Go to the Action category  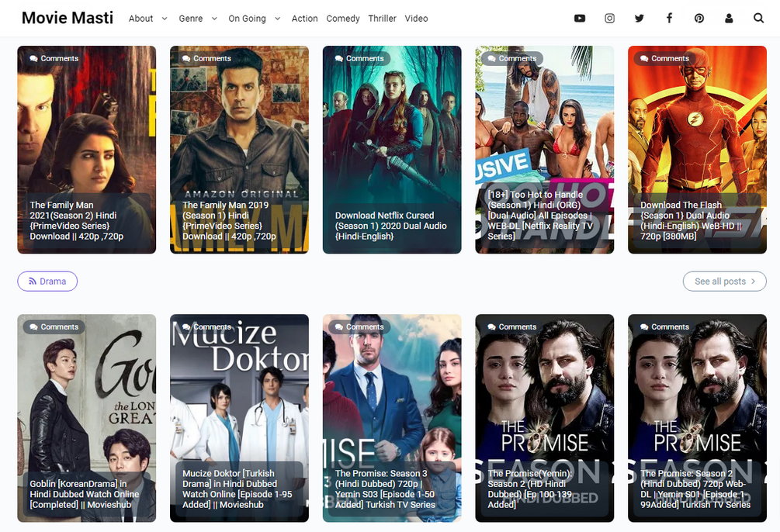point(304,19)
